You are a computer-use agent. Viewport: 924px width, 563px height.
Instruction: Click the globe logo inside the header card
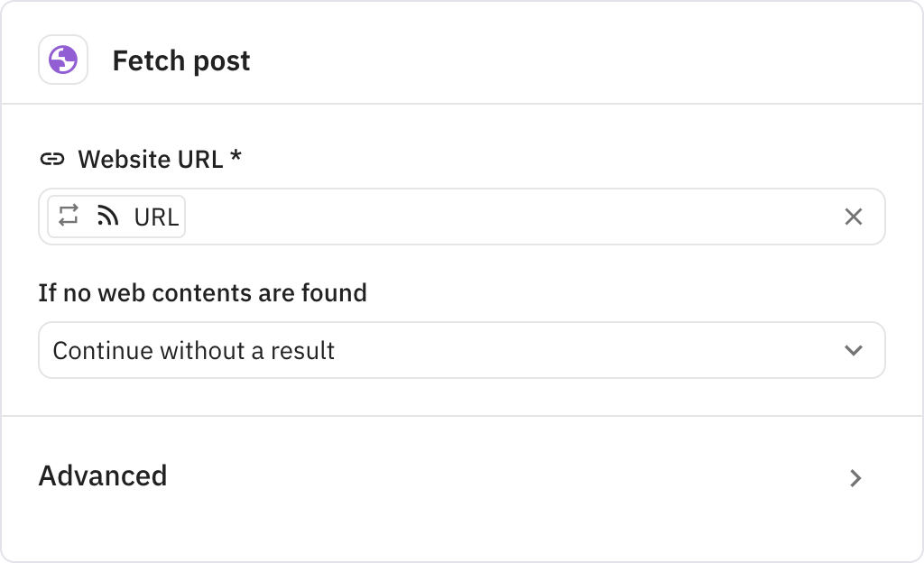point(63,60)
